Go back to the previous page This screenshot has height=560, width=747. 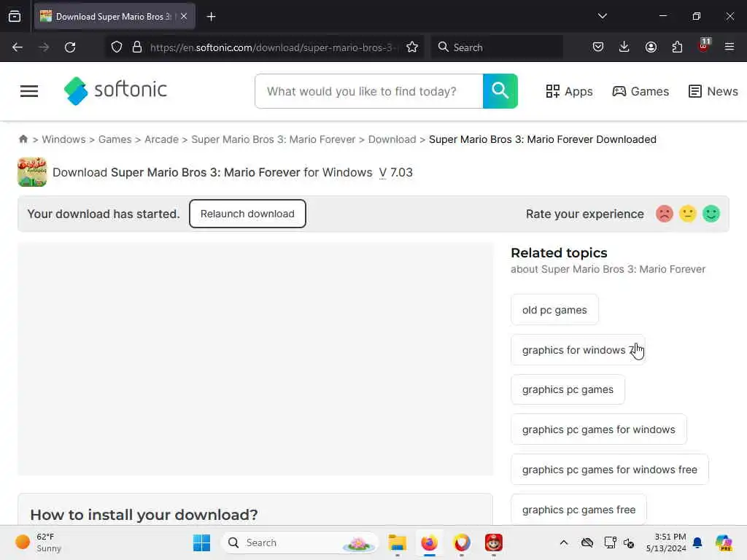point(18,47)
